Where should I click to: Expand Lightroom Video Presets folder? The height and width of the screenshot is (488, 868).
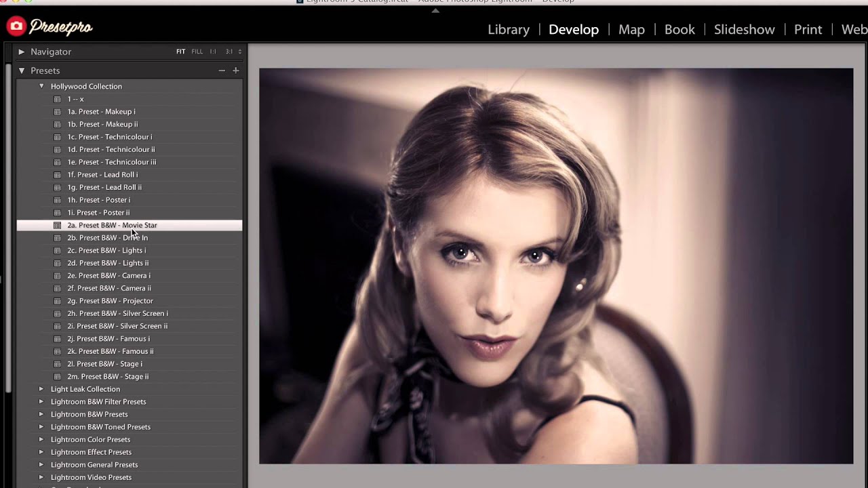coord(41,477)
